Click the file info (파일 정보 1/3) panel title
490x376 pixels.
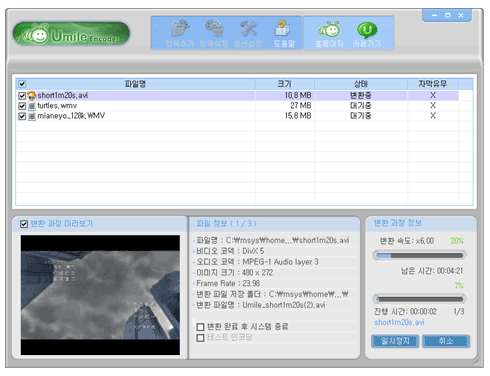(226, 223)
